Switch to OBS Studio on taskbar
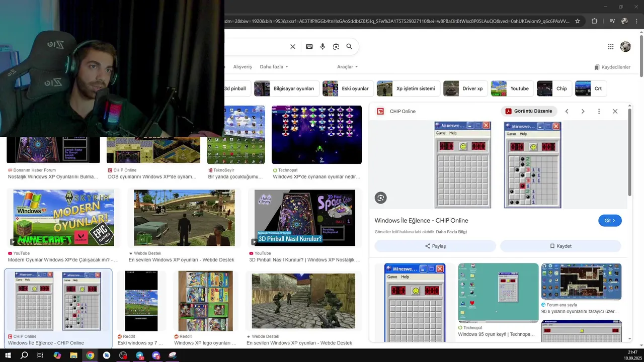Screen dimensions: 644x362 tap(123, 355)
